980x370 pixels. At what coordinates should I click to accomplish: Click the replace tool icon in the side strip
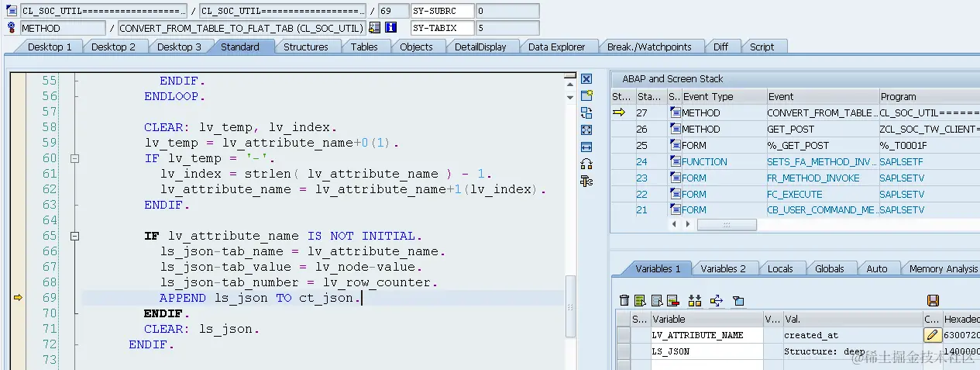[586, 112]
